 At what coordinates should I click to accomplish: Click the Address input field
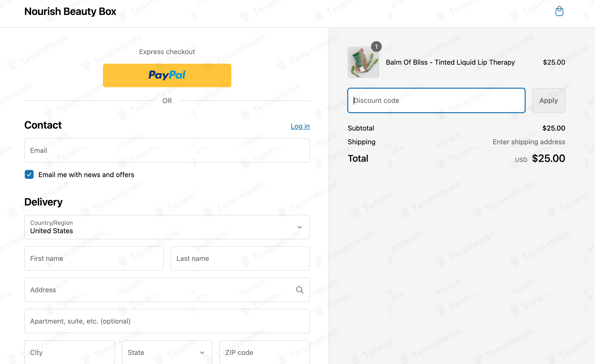(167, 290)
